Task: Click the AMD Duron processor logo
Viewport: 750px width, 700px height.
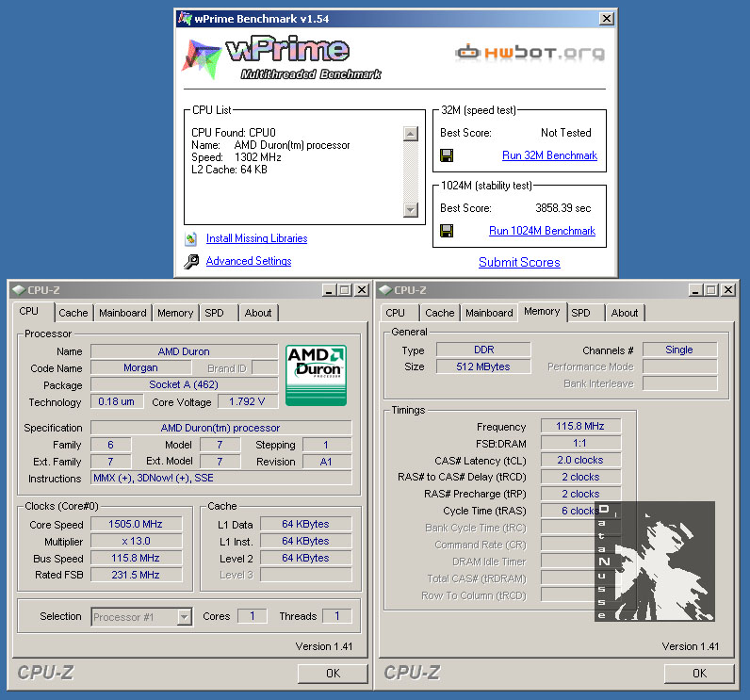Action: click(x=317, y=375)
